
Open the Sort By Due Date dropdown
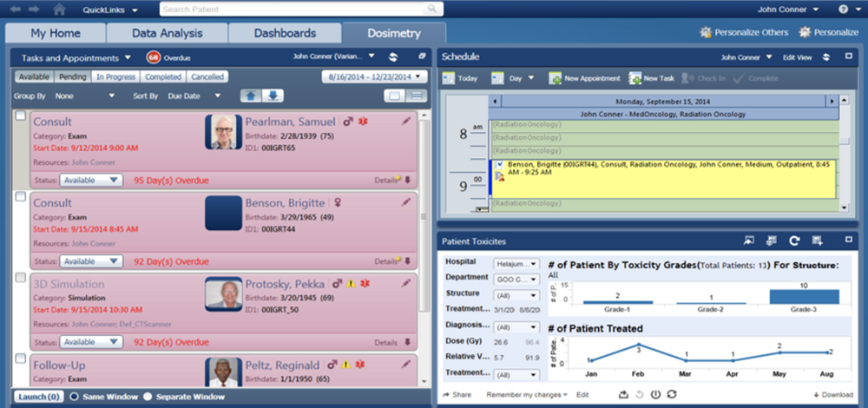click(x=194, y=95)
